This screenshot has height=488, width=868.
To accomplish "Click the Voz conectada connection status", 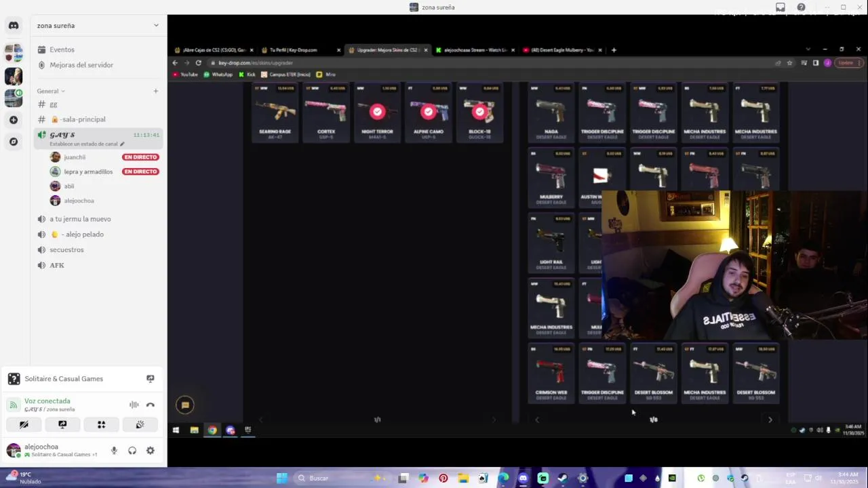I will pos(47,401).
